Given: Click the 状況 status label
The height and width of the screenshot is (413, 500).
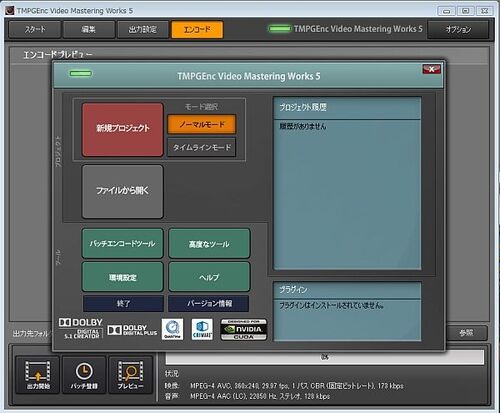Looking at the screenshot, I should tap(172, 374).
